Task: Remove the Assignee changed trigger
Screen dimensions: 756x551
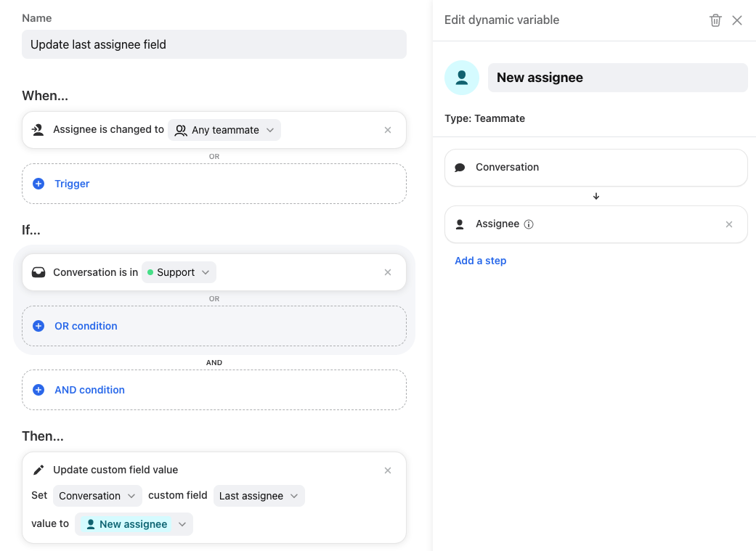Action: (388, 130)
